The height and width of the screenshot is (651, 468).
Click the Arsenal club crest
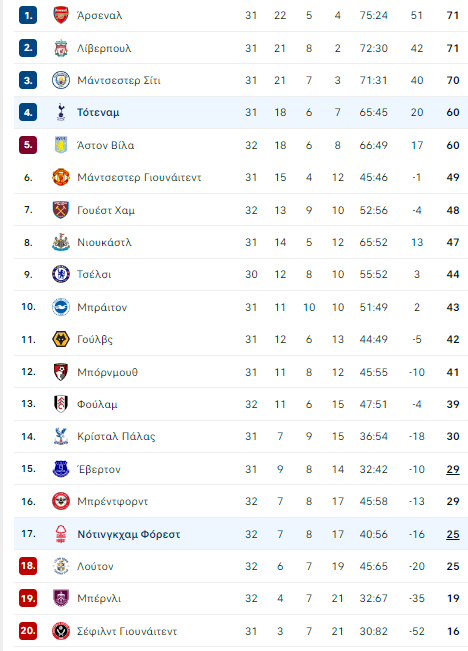[x=61, y=15]
